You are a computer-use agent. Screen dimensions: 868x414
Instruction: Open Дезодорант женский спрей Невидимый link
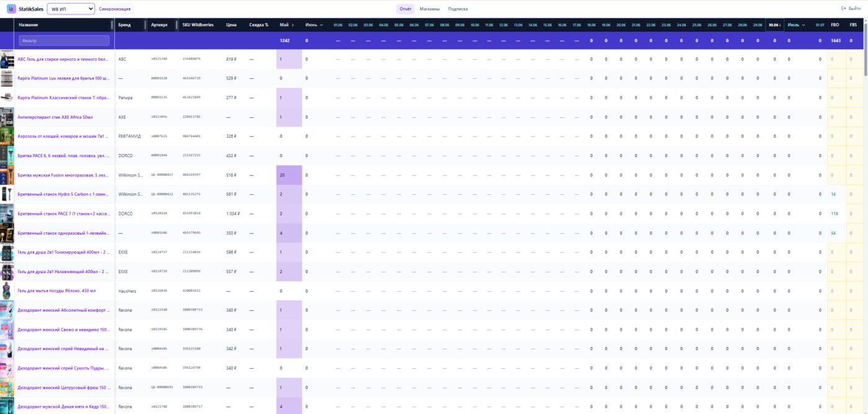pos(63,349)
